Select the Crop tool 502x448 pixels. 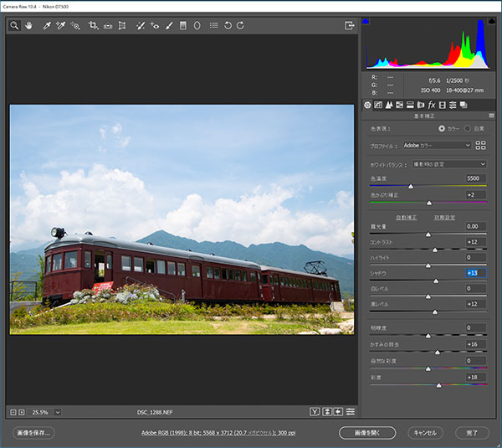93,26
